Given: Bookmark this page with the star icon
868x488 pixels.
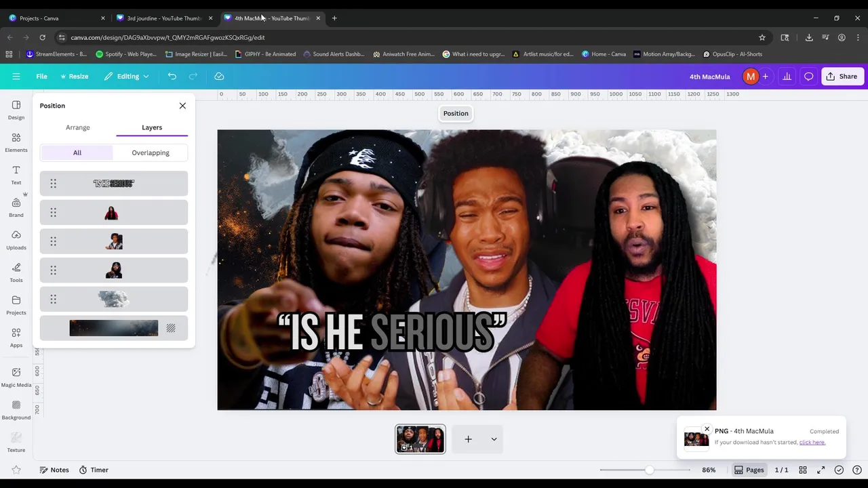Looking at the screenshot, I should (762, 37).
